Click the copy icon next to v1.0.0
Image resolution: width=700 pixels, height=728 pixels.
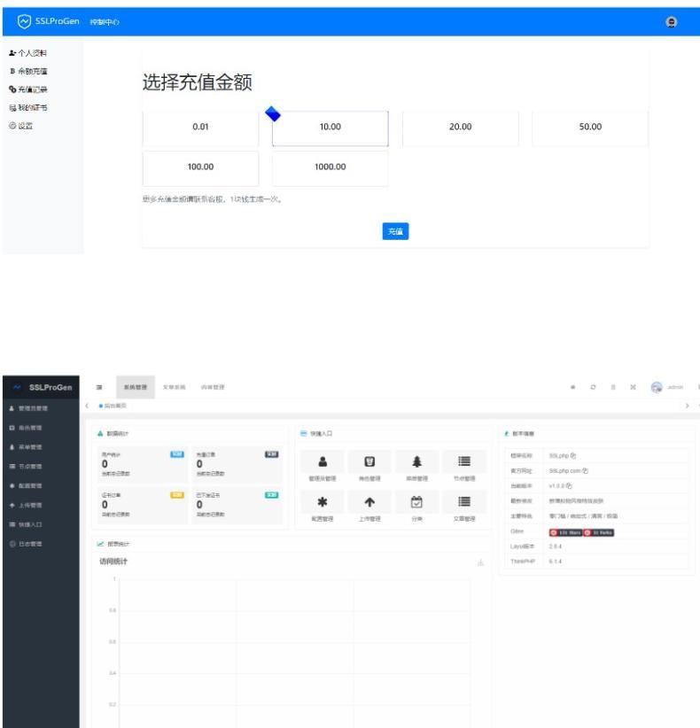click(x=569, y=486)
